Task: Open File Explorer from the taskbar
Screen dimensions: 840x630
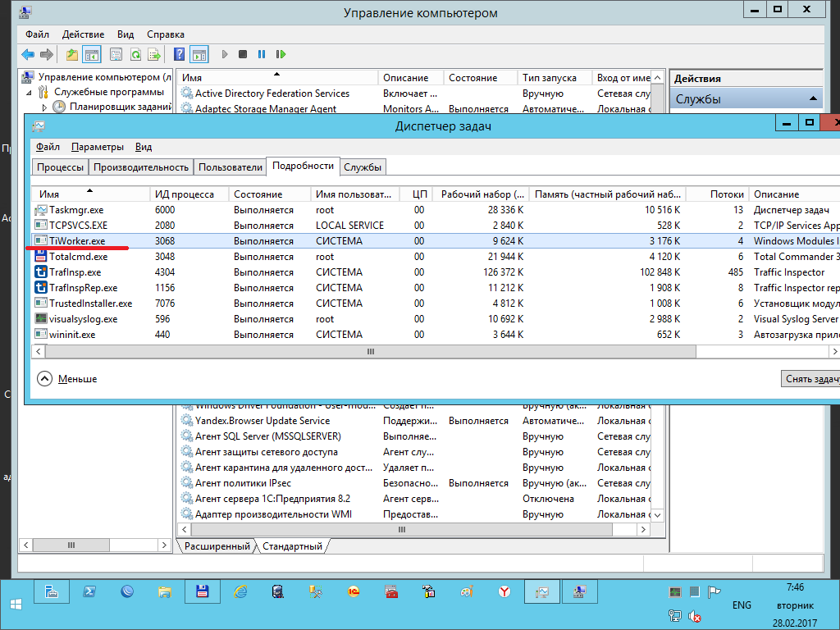Action: pyautogui.click(x=164, y=592)
